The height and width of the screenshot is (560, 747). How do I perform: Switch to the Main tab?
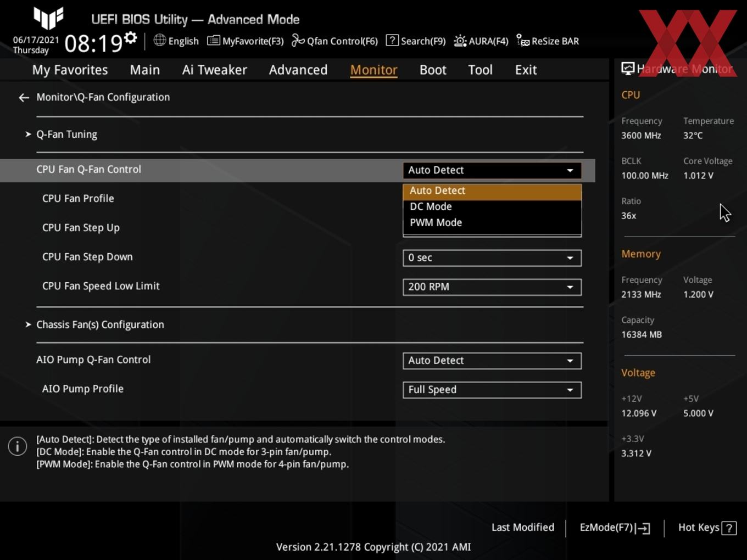coord(145,70)
